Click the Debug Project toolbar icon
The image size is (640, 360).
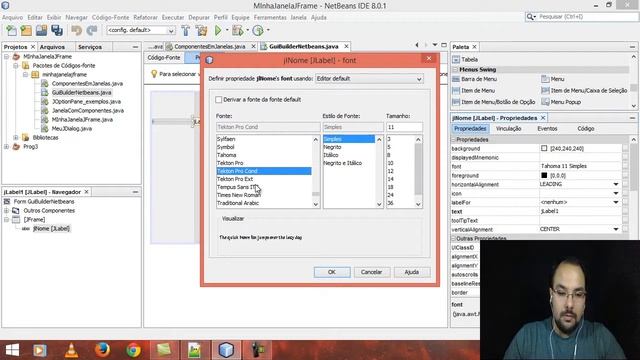237,30
